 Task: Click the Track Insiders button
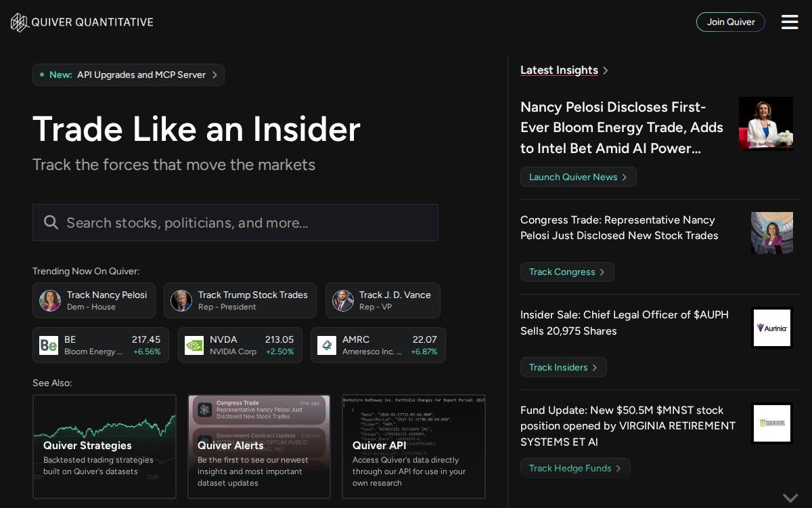coord(564,367)
